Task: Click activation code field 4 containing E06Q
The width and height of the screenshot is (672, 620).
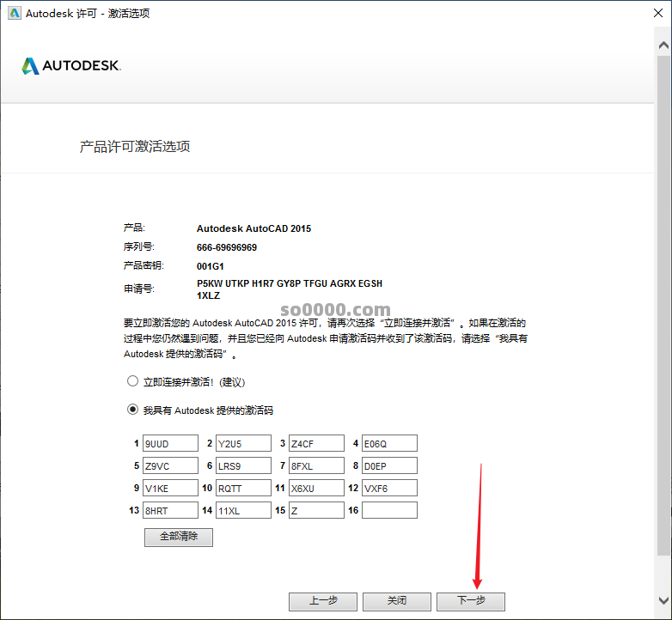Action: pos(389,443)
